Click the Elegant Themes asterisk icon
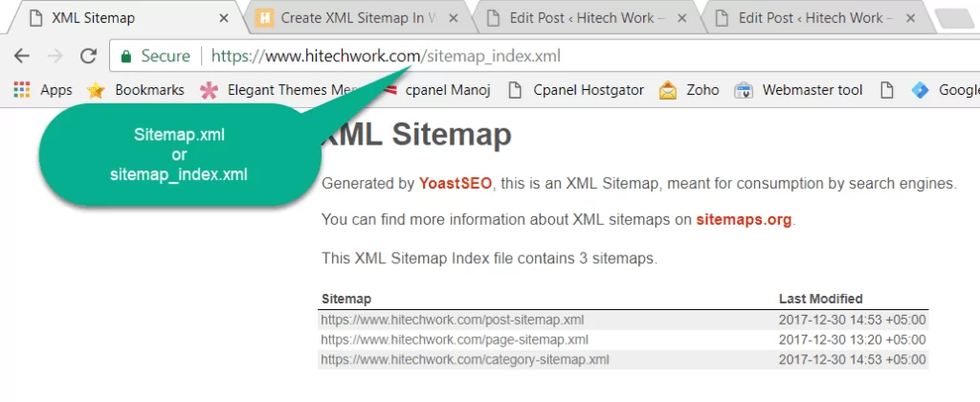The height and width of the screenshot is (402, 980). point(210,90)
